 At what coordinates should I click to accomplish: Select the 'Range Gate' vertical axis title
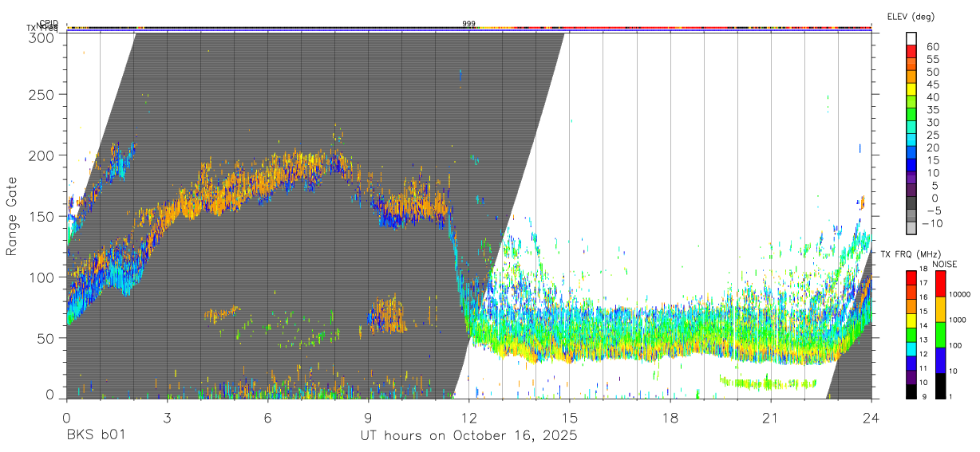pyautogui.click(x=12, y=216)
